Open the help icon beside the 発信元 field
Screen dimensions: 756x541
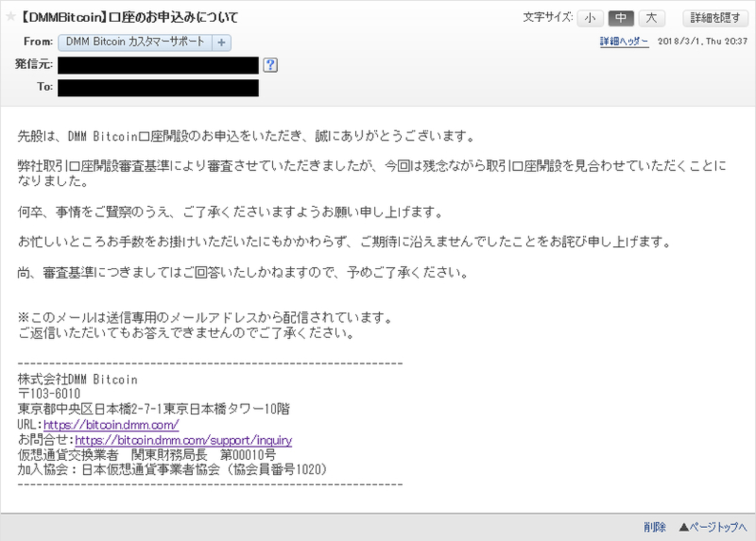[x=270, y=65]
